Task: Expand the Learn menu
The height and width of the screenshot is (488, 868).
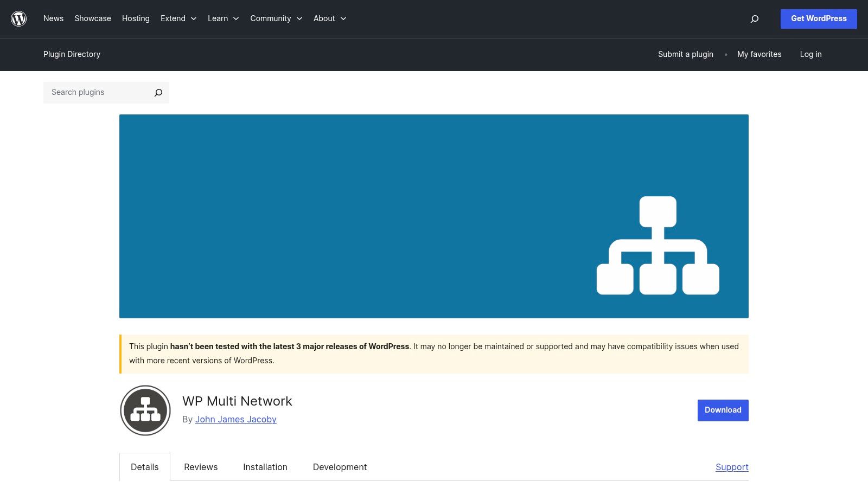Action: coord(224,18)
